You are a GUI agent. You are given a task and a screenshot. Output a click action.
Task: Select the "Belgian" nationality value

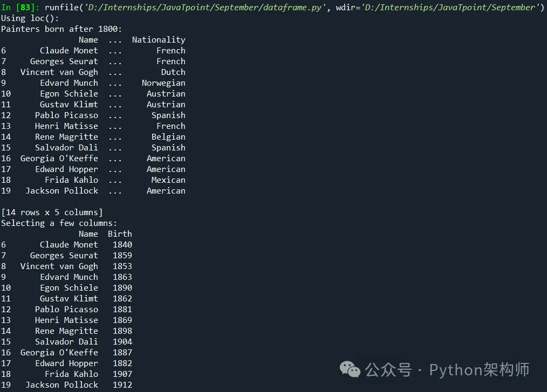168,137
